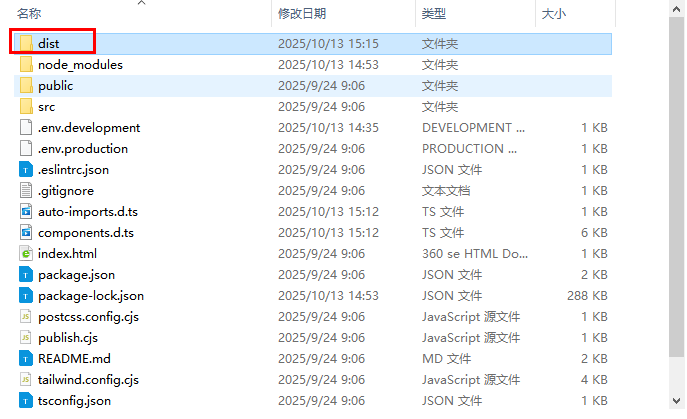The height and width of the screenshot is (419, 687).
Task: Click the dist folder icon
Action: coord(26,43)
